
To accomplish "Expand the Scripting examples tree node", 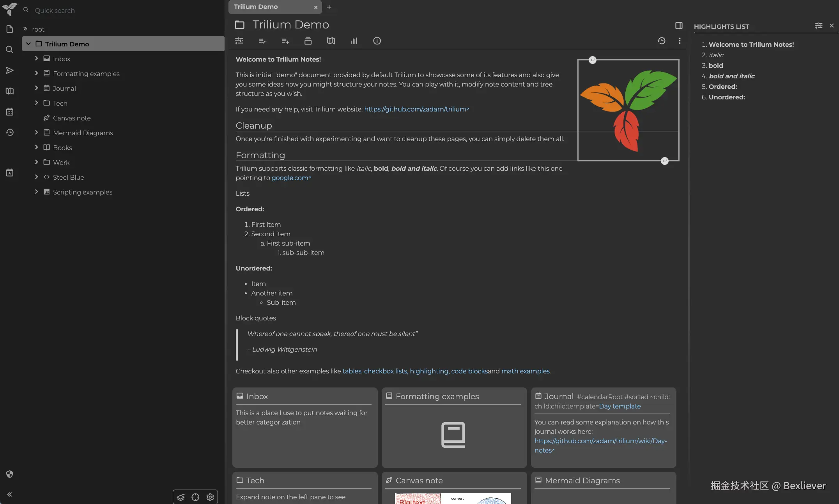I will (x=36, y=192).
